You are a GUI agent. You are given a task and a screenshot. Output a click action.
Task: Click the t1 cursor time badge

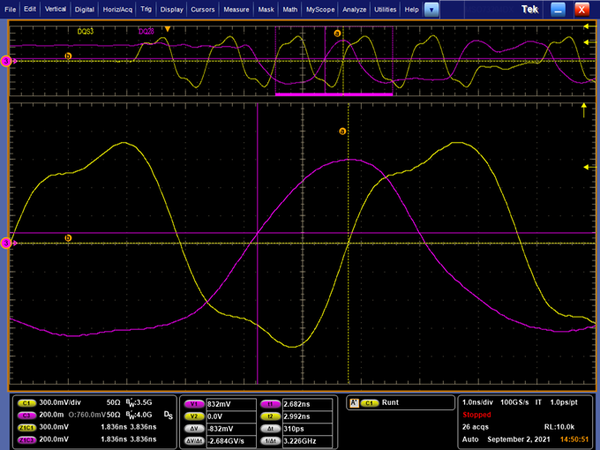click(x=270, y=402)
